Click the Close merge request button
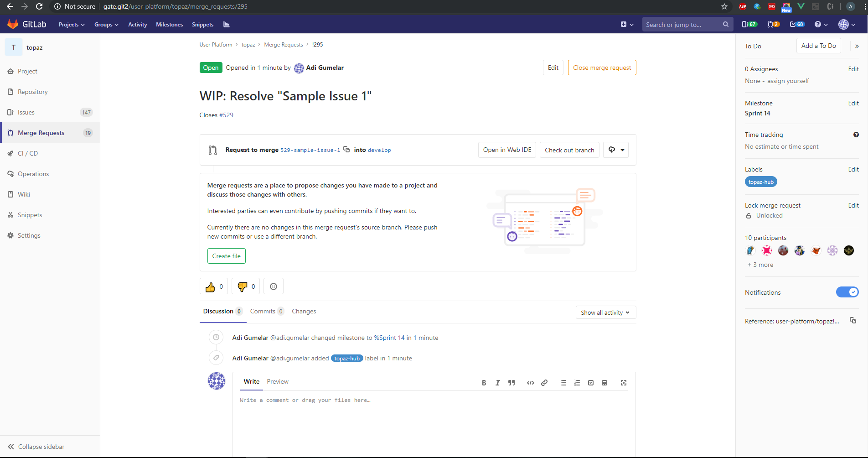 602,68
